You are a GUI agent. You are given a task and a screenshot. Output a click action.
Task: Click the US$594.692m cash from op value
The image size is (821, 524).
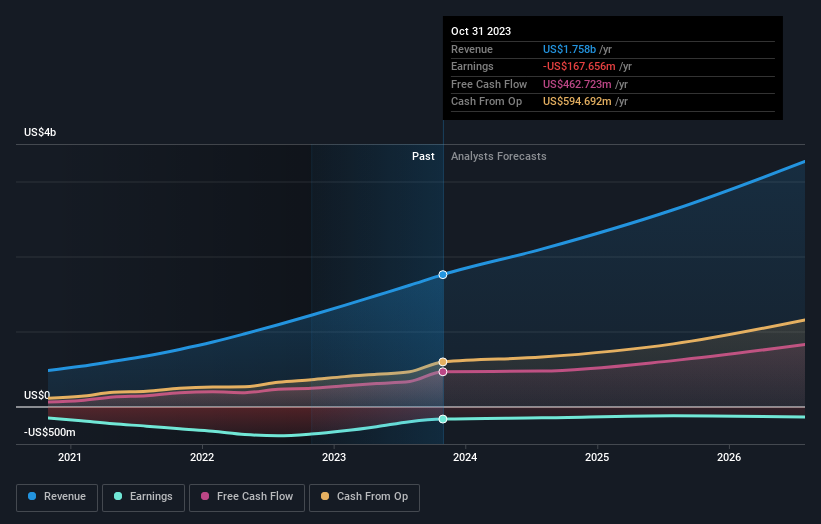pos(577,102)
